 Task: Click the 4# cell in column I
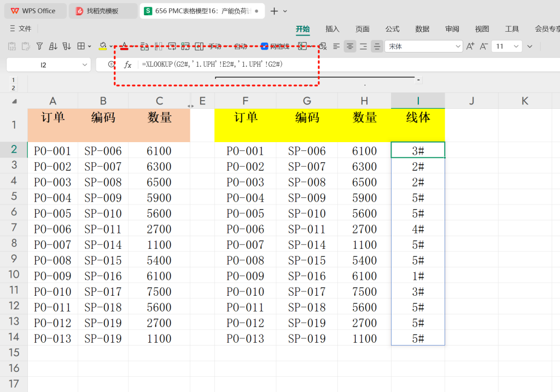click(418, 229)
